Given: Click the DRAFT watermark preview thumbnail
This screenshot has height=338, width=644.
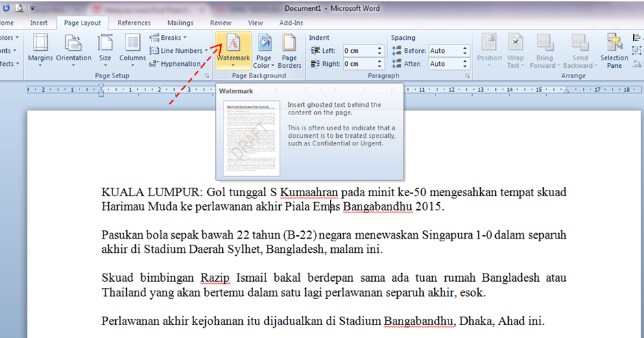Looking at the screenshot, I should click(251, 138).
